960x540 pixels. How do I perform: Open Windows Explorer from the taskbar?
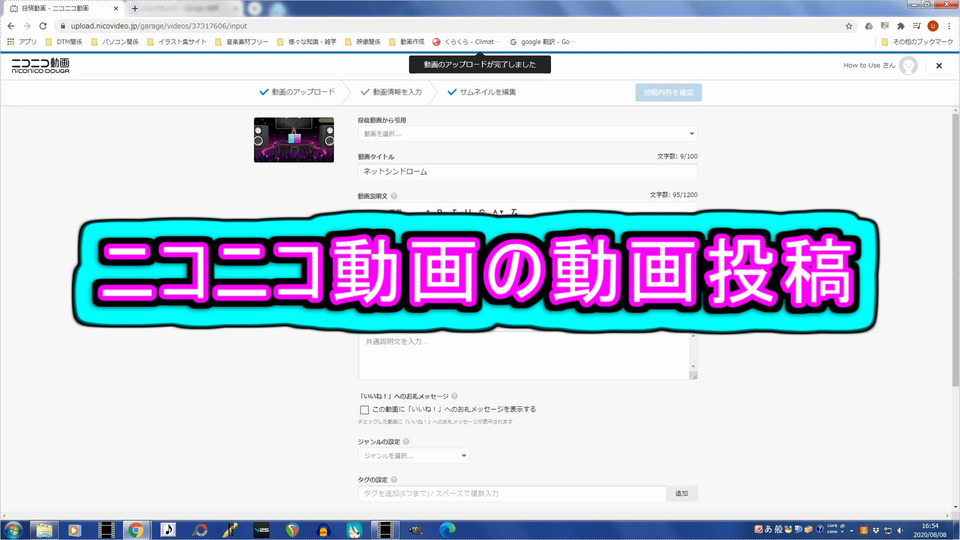pos(44,530)
